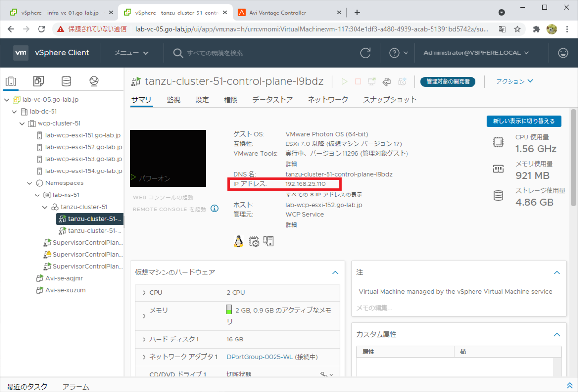Screen dimensions: 578x392
Task: Open the browser profile avatar
Action: 552,29
